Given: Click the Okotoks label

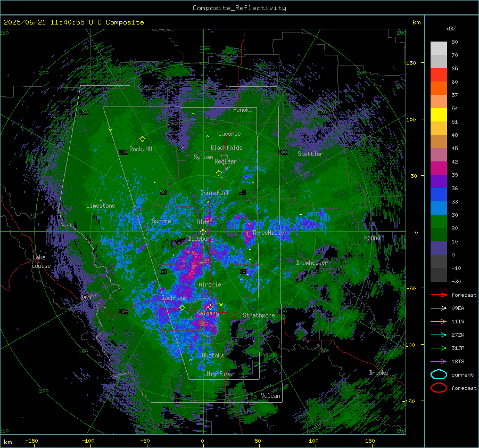Looking at the screenshot, I should (x=213, y=355).
